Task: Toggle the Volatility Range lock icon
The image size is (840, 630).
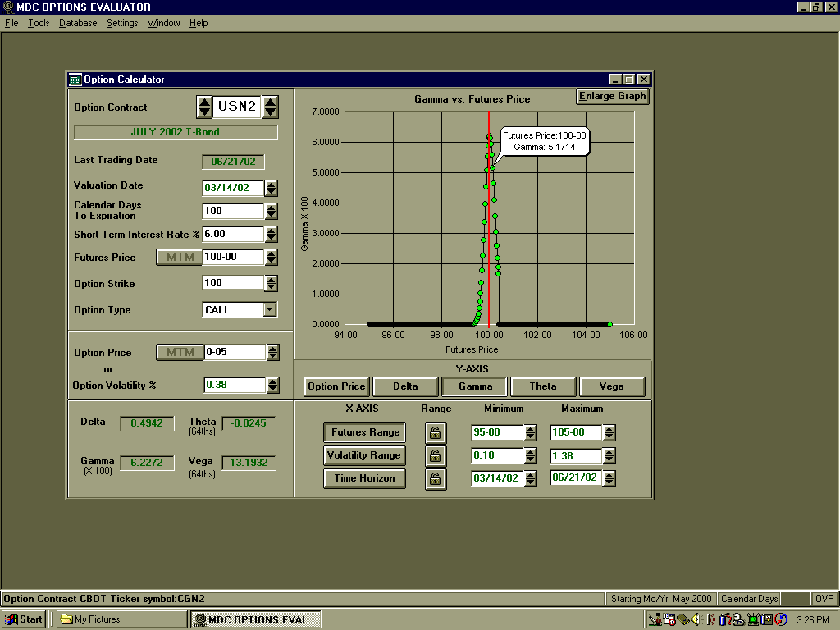Action: [435, 455]
